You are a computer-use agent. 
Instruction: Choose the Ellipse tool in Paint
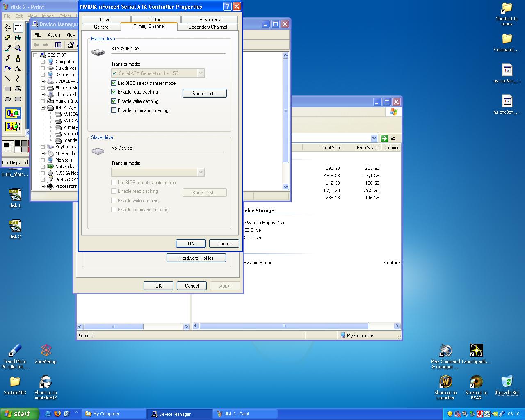click(7, 99)
